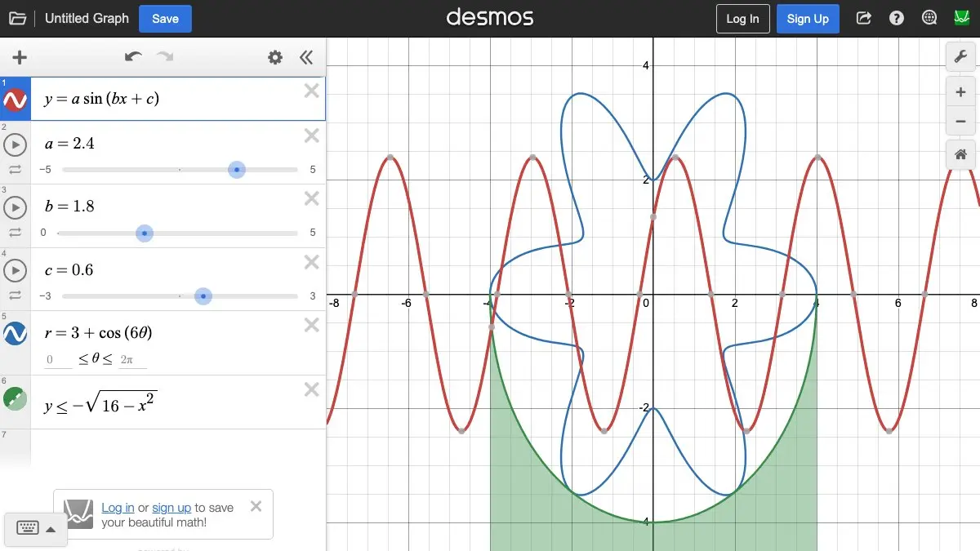
Task: Add a new expression item
Action: [x=20, y=57]
